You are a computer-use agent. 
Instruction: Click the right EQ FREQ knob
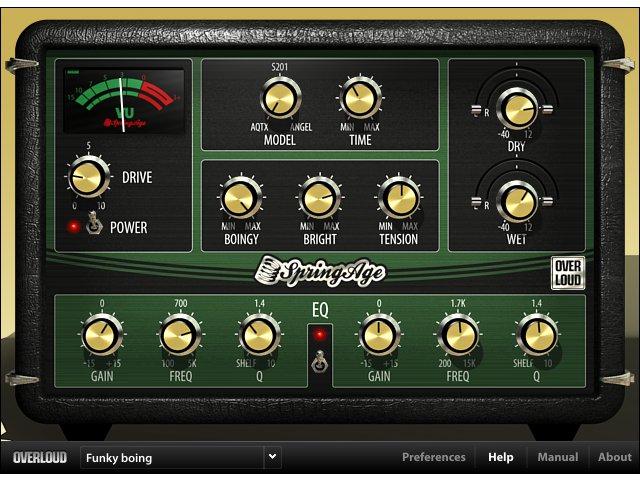458,335
